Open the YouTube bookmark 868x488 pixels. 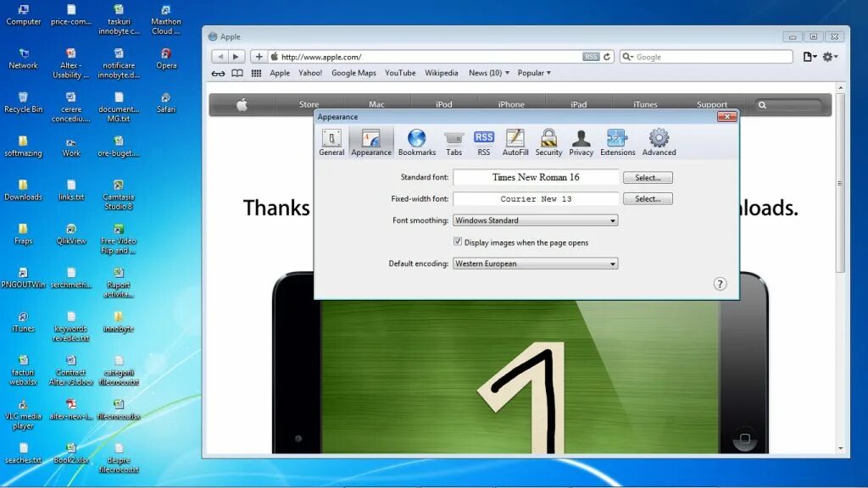click(x=400, y=73)
